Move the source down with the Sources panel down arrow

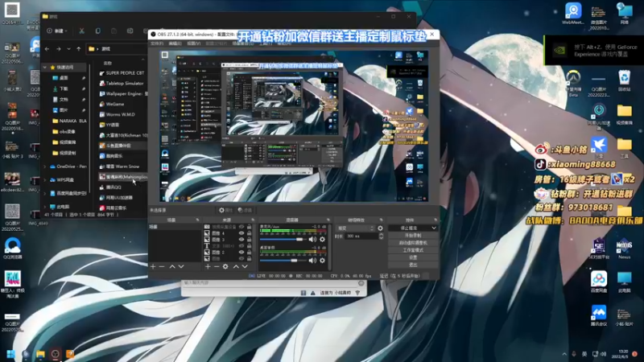[245, 267]
